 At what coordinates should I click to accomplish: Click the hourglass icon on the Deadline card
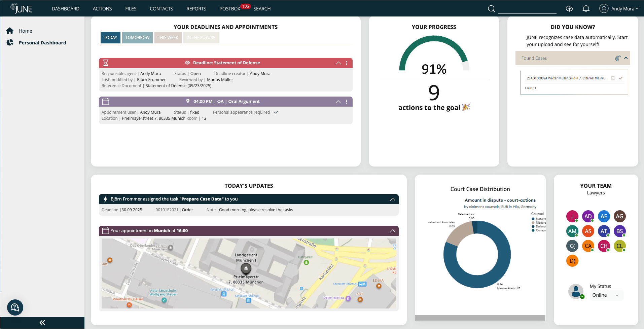tap(106, 63)
